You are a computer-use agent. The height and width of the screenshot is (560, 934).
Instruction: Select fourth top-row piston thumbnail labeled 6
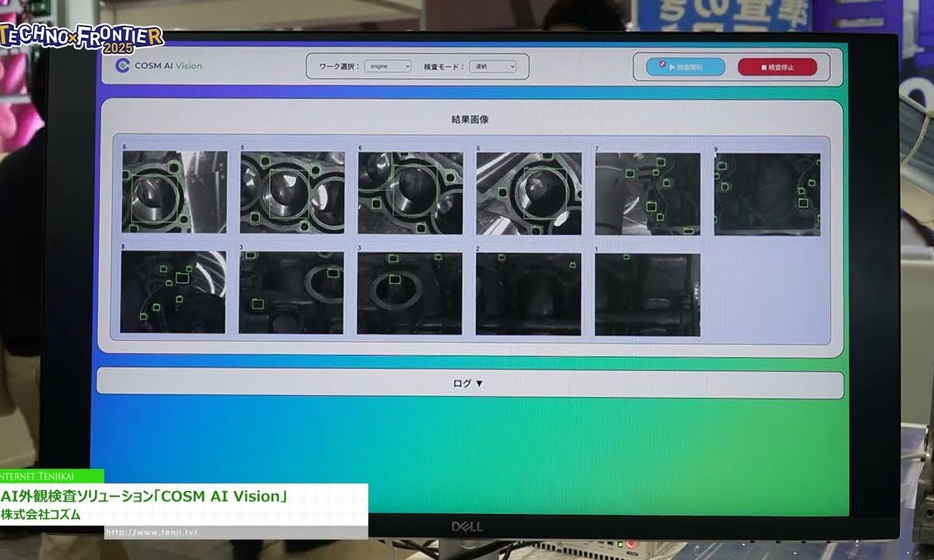[x=528, y=192]
